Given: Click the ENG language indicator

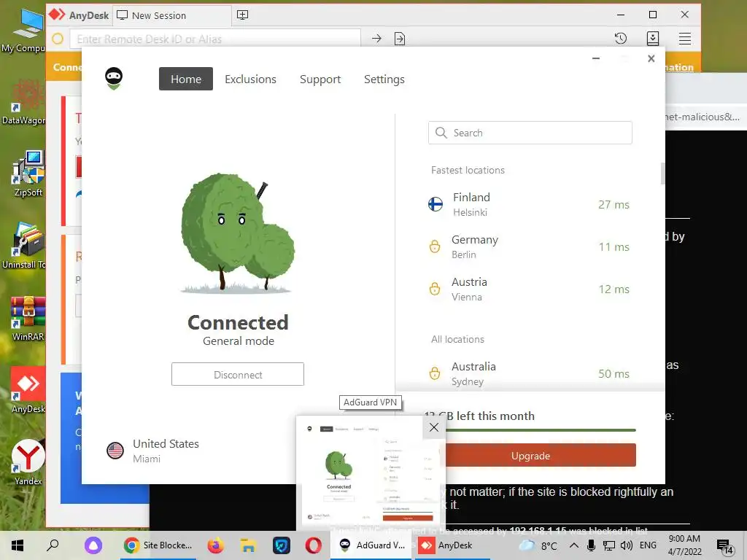Looking at the screenshot, I should point(648,545).
